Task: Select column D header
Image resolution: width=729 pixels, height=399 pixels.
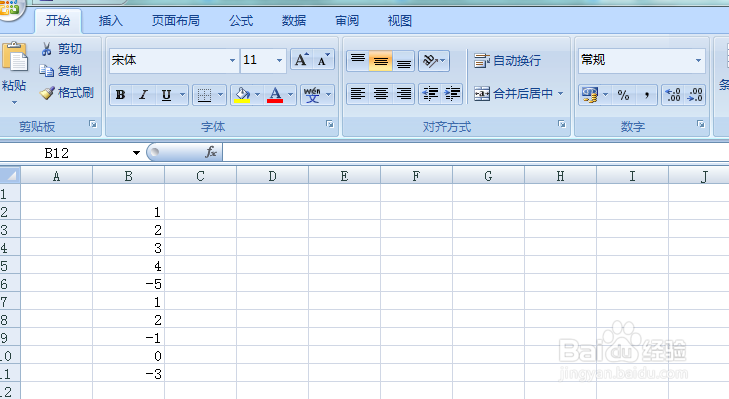Action: 272,176
